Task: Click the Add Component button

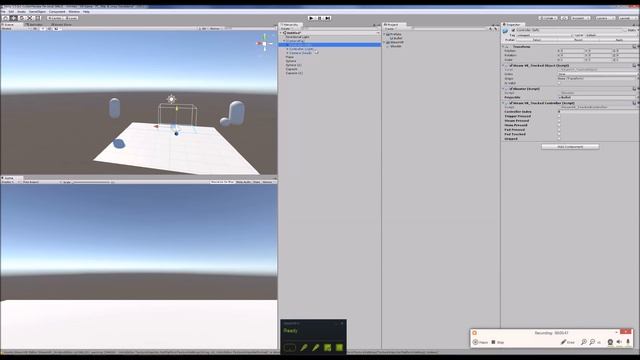Action: [570, 147]
